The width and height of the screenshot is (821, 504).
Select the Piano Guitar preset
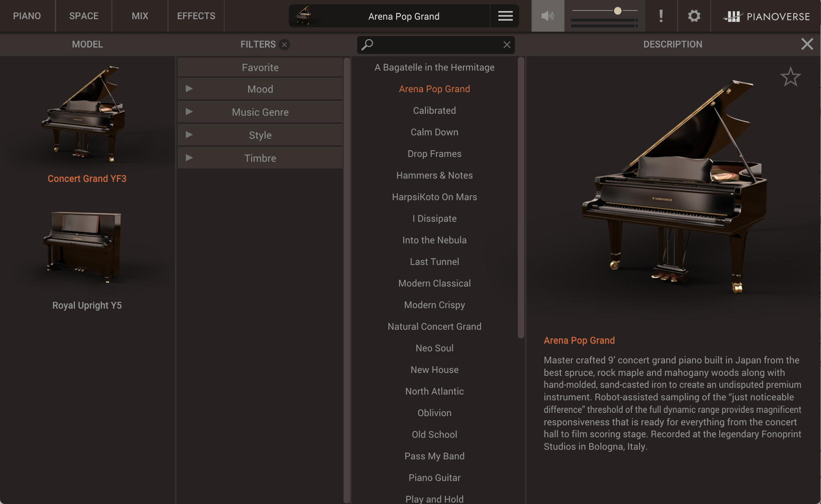[x=435, y=478]
